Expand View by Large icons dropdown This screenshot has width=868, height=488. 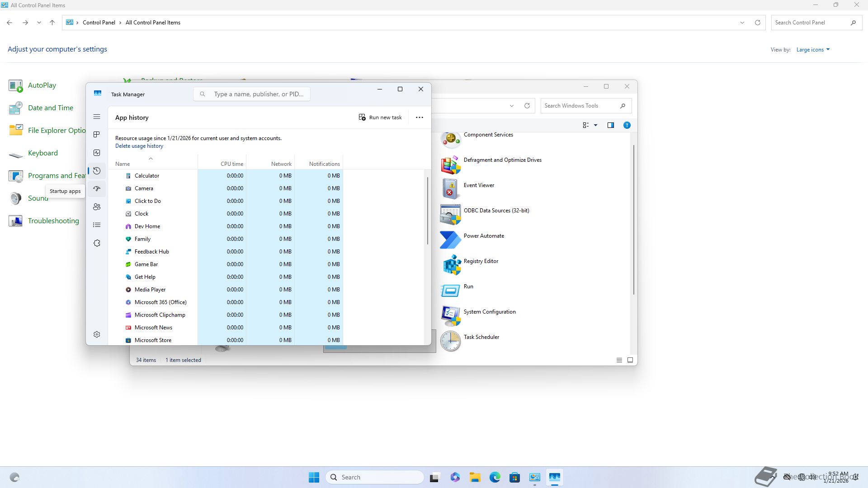tap(813, 50)
